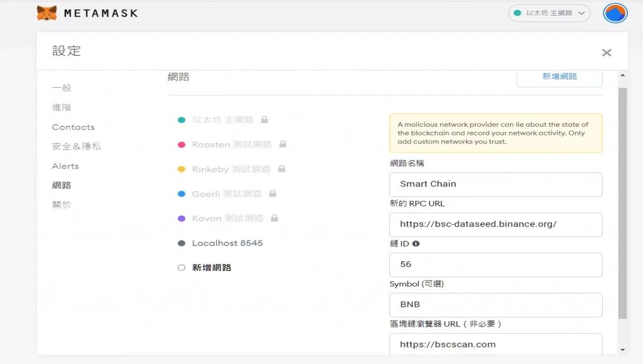Image resolution: width=643 pixels, height=364 pixels.
Task: Click the yellow dot for Rinkeby network
Action: (x=181, y=169)
